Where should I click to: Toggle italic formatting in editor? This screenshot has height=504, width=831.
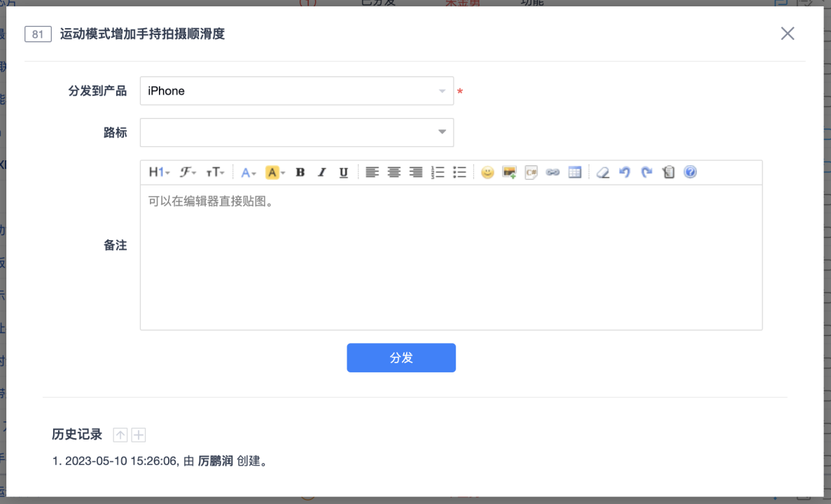[x=321, y=172]
